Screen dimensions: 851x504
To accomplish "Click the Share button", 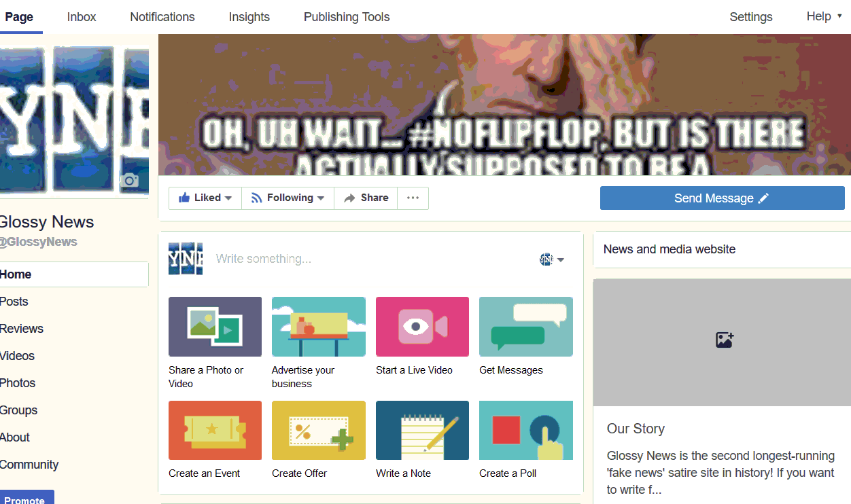I will tap(366, 198).
